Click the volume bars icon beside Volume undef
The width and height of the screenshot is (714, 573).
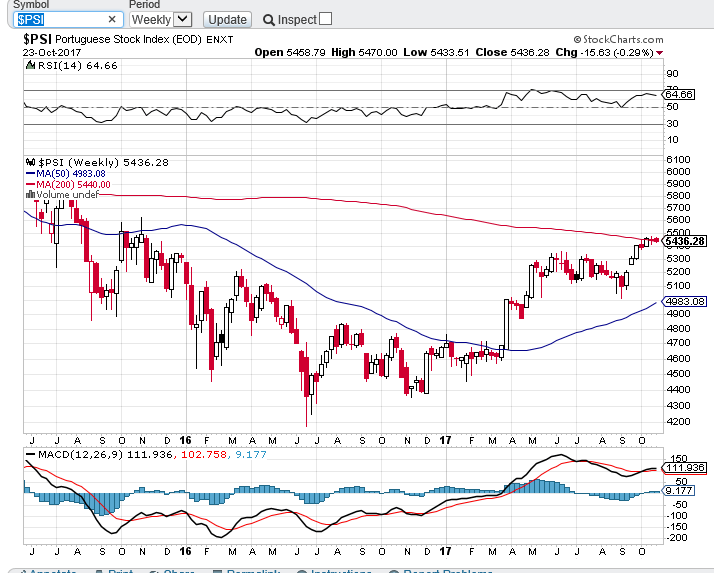point(30,194)
